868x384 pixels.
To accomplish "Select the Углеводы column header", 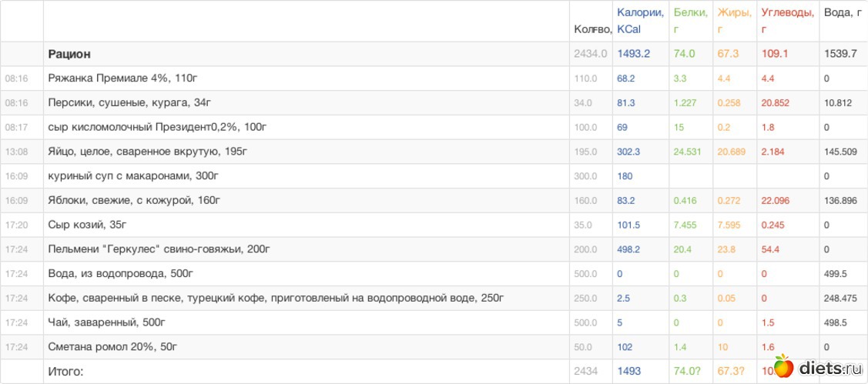I will coord(787,21).
